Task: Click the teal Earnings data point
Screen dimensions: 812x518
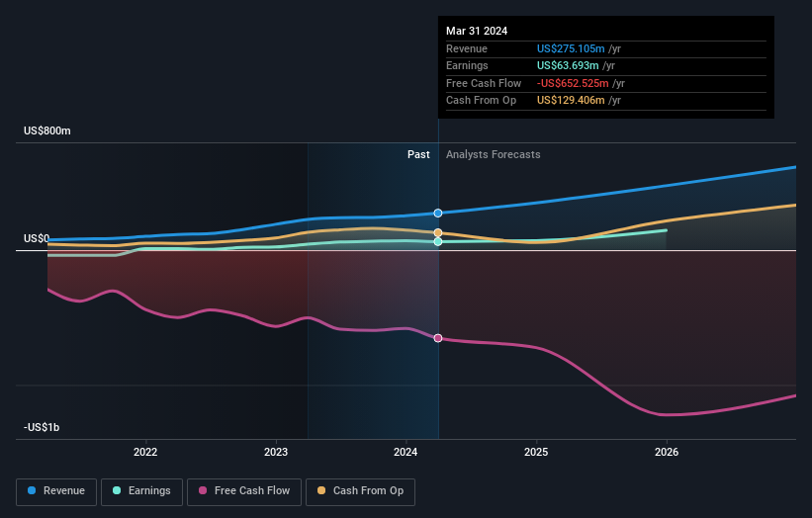Action: (438, 241)
